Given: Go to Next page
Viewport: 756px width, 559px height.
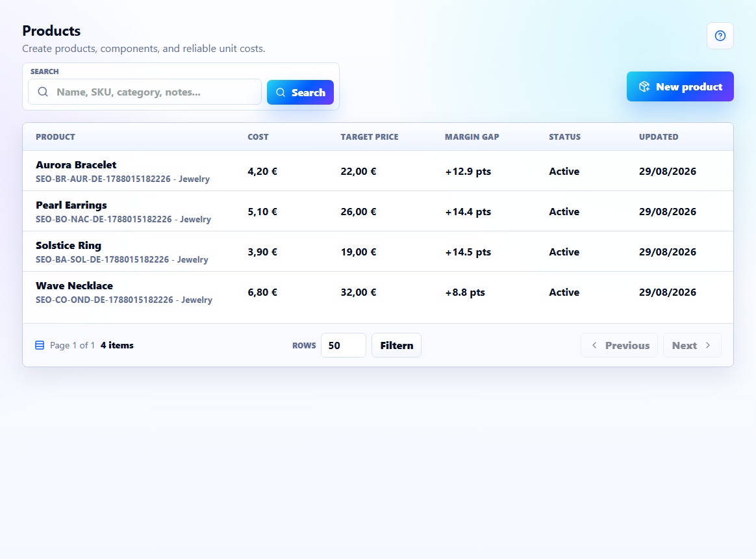Looking at the screenshot, I should coord(692,345).
